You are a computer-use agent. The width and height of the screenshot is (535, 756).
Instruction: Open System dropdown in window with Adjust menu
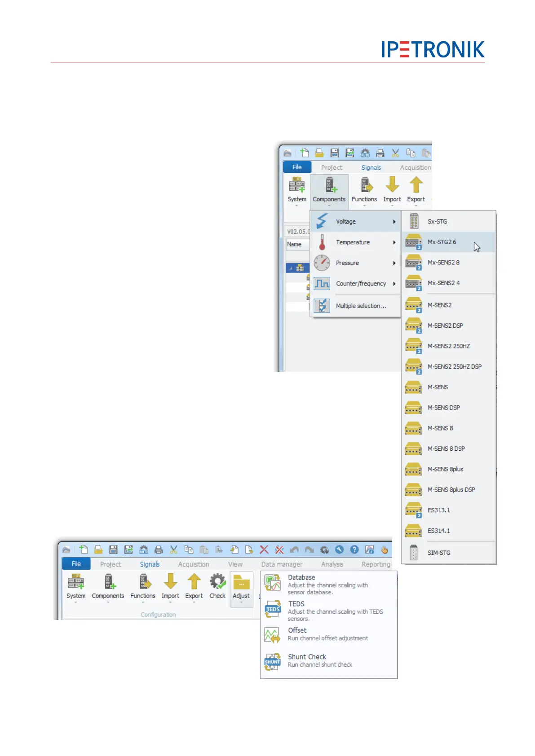click(x=76, y=588)
